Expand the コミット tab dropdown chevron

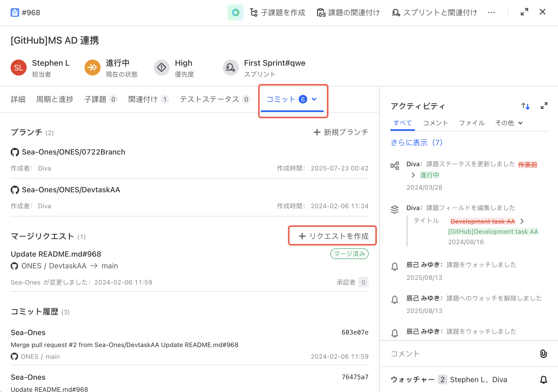point(314,99)
